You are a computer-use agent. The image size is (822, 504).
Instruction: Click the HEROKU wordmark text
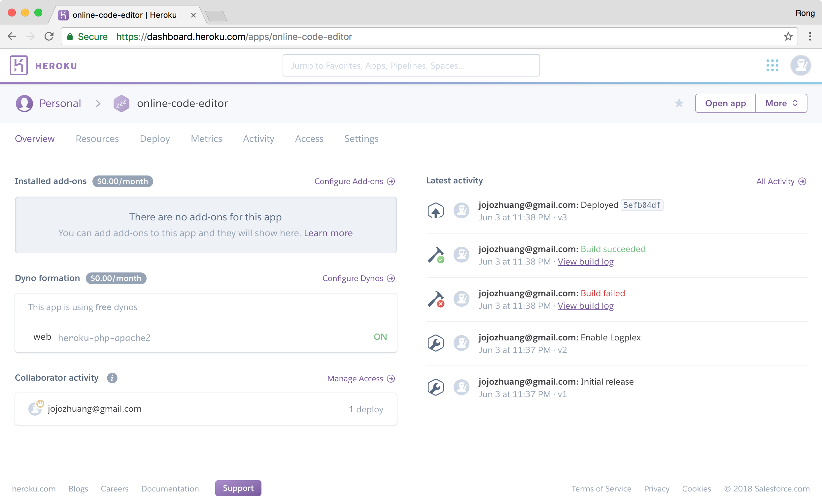click(x=56, y=66)
